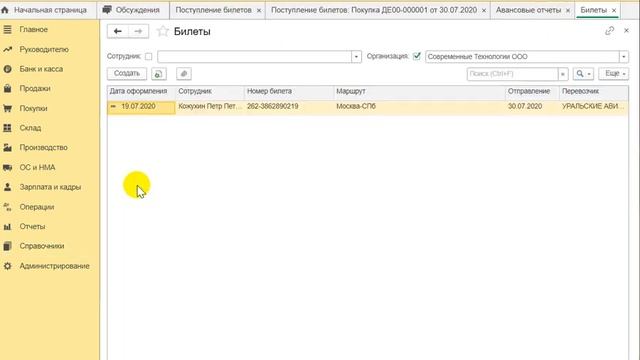Screen dimensions: 640x360
Task: Click the Руководителю chart icon
Action: (x=7, y=49)
